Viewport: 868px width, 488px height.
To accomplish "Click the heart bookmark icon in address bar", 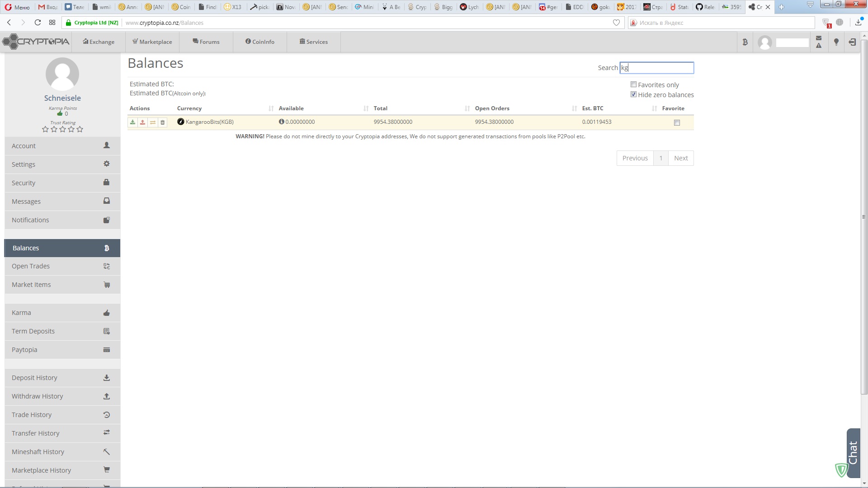I will tap(616, 23).
